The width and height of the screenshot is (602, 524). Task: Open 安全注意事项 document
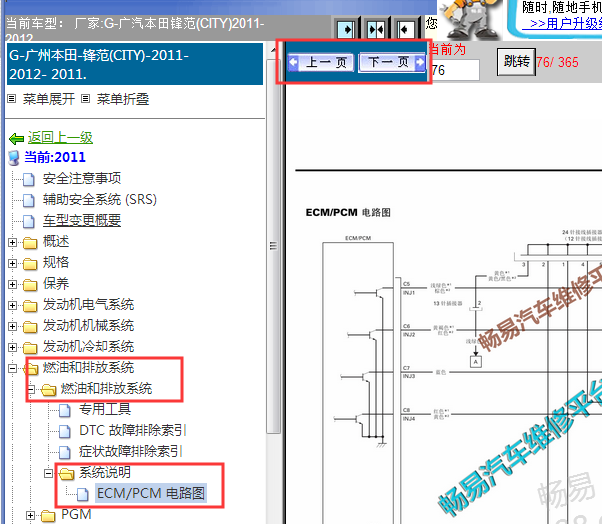[x=82, y=178]
